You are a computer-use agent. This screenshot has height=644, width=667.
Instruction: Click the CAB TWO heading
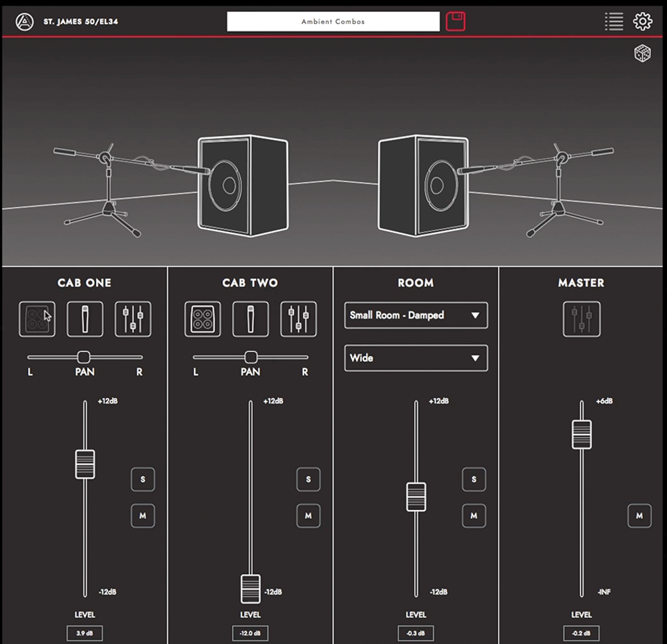point(250,283)
